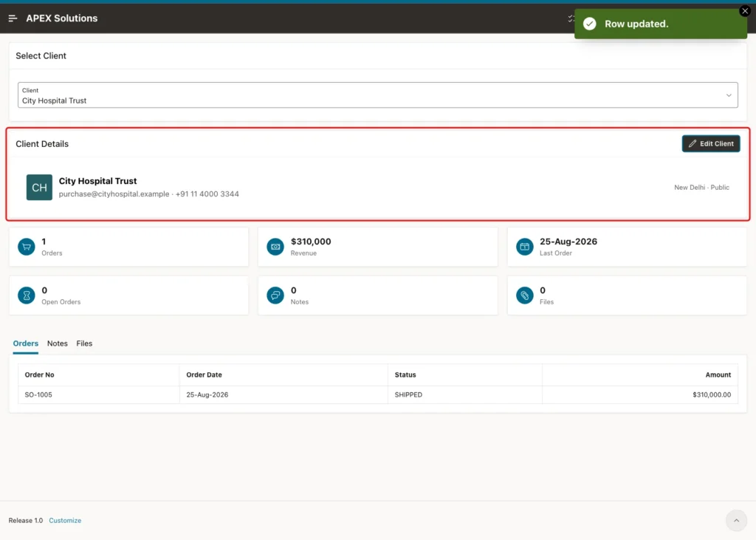Switch to the Files tab

(84, 344)
